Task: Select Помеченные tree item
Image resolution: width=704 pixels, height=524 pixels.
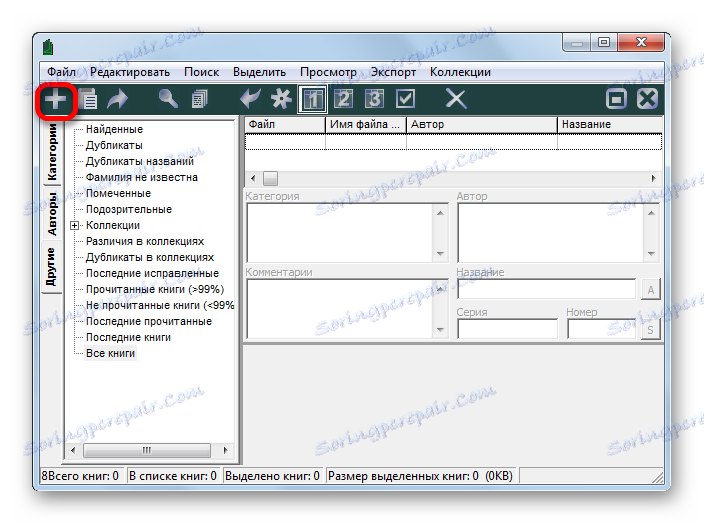Action: click(118, 194)
